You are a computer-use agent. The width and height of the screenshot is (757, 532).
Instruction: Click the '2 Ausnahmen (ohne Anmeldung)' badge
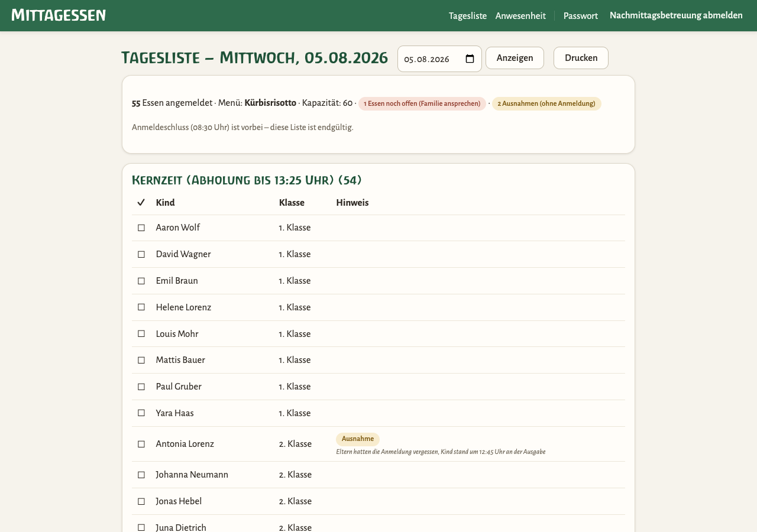click(546, 103)
